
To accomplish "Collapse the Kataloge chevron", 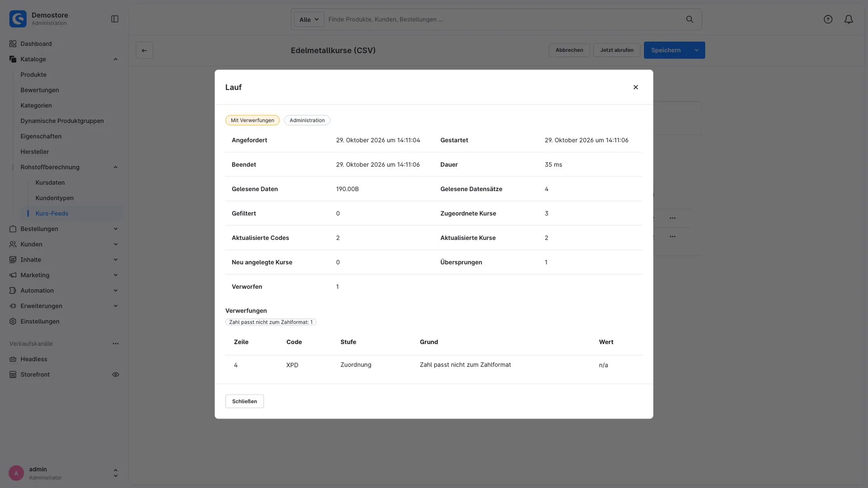I will coord(116,59).
